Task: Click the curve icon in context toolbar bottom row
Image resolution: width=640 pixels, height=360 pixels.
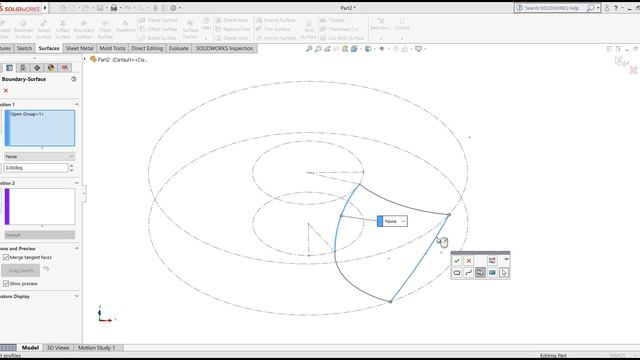Action: pos(469,273)
